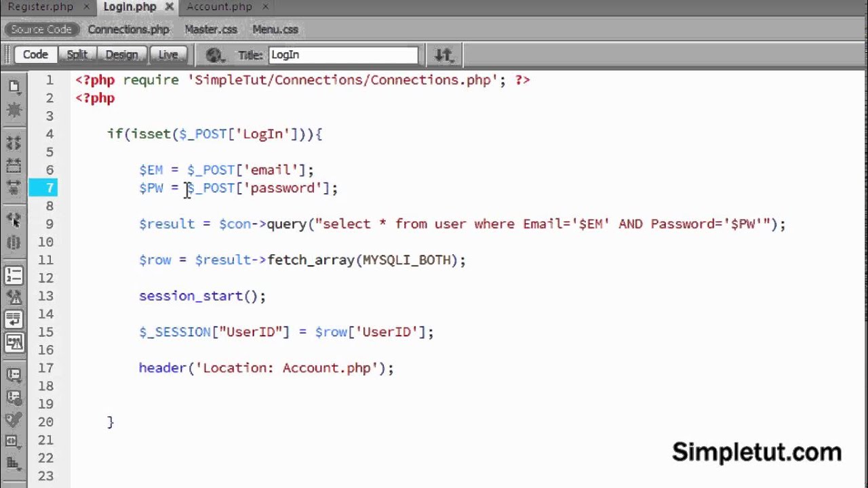868x488 pixels.
Task: Click line number 13 in gutter
Action: click(x=46, y=296)
